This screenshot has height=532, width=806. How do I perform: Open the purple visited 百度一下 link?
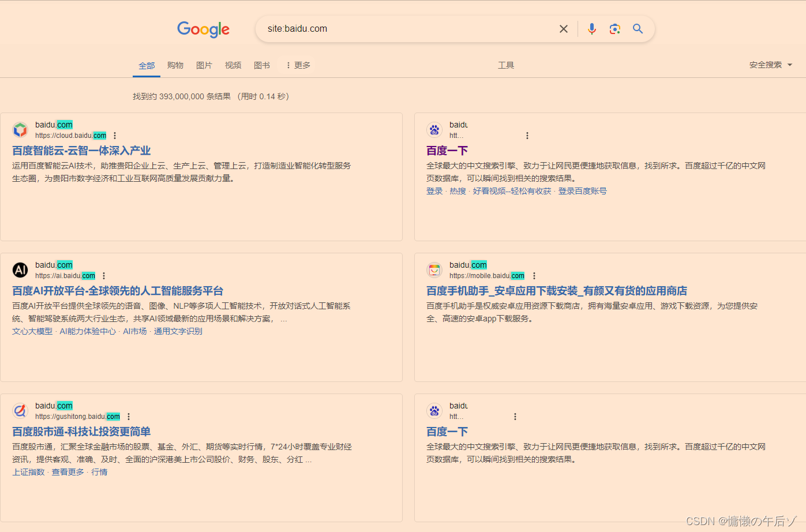[x=447, y=151]
